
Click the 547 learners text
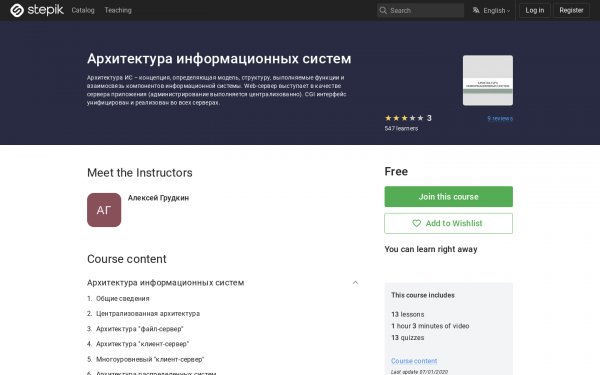pos(401,129)
